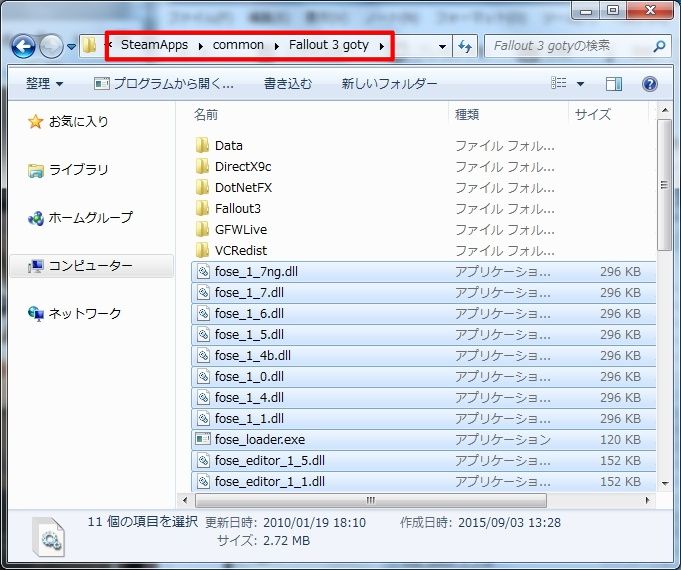Click the Network icon
The height and width of the screenshot is (570, 681).
[x=36, y=314]
